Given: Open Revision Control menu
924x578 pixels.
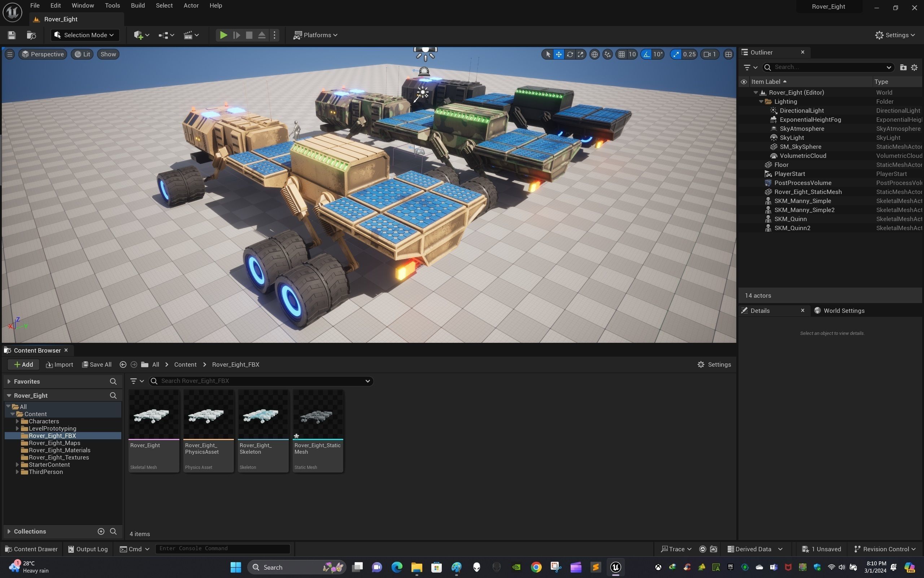Looking at the screenshot, I should coord(885,549).
